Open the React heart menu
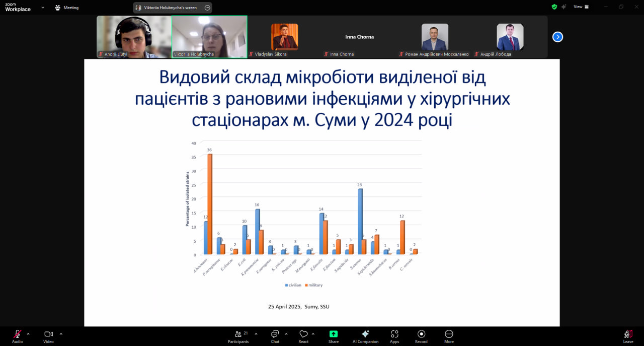Screen dimensions: 644x346 tap(303, 336)
